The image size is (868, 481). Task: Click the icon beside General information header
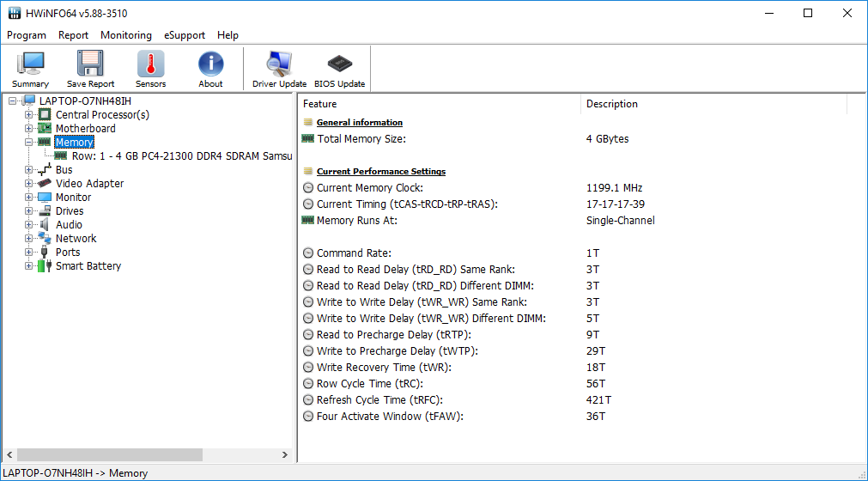point(308,122)
